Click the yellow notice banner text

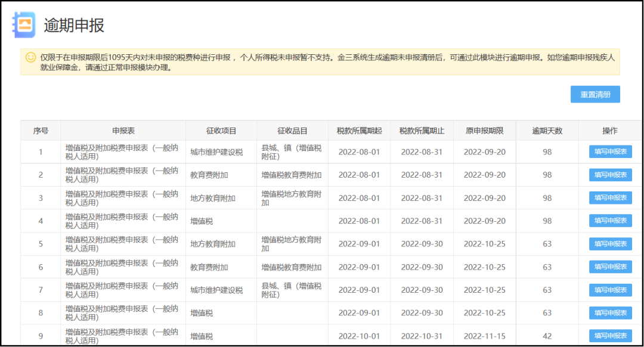(327, 63)
